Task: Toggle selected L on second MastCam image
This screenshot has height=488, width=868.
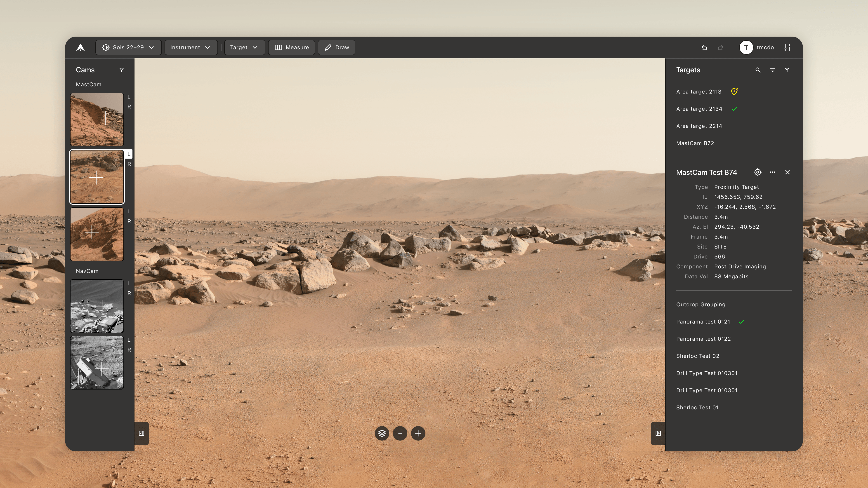Action: [x=129, y=154]
